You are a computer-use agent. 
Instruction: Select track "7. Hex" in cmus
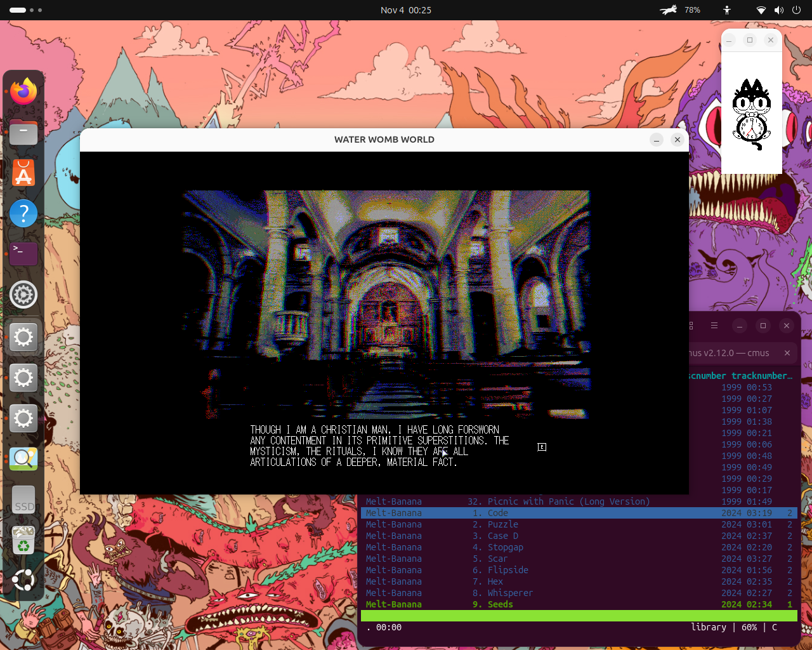[579, 581]
